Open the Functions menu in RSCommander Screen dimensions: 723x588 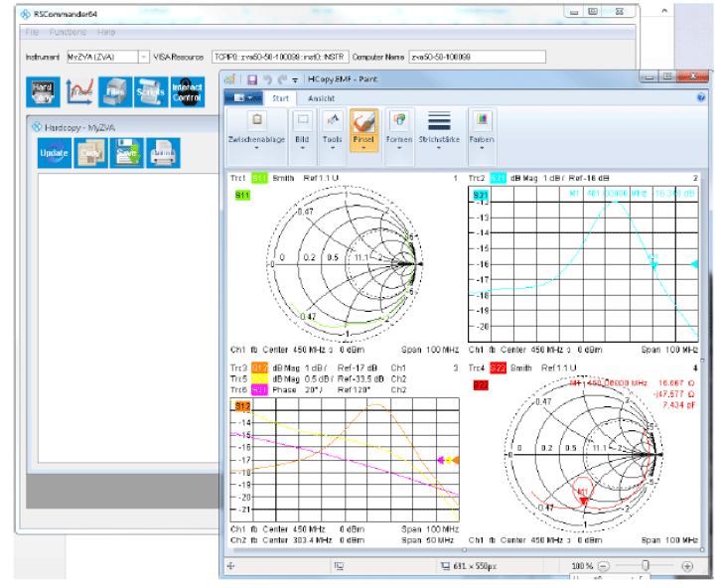[x=68, y=32]
